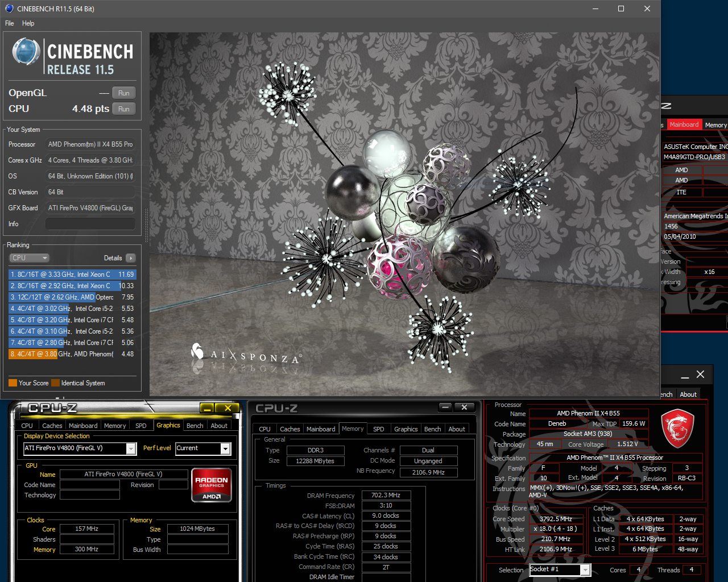Select ranking row 7 Intel Core i7 5.06
The width and height of the screenshot is (728, 582).
point(72,343)
